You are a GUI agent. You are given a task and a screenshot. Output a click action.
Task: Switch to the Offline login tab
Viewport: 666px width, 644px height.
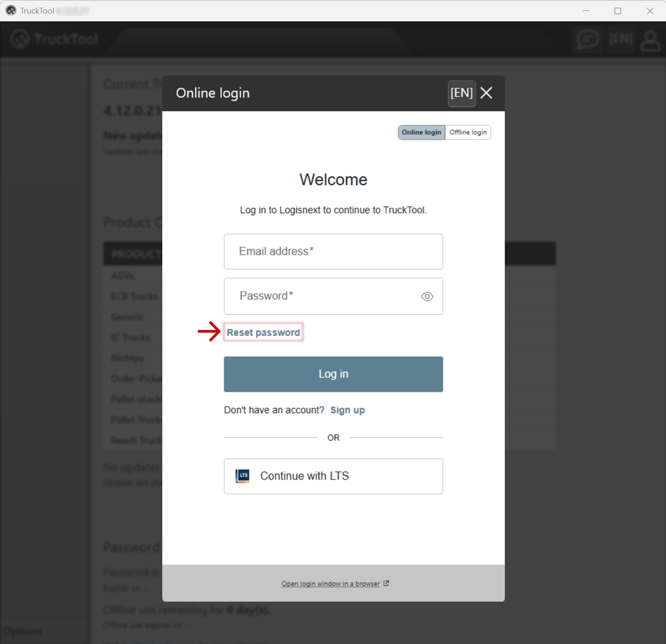pos(468,133)
